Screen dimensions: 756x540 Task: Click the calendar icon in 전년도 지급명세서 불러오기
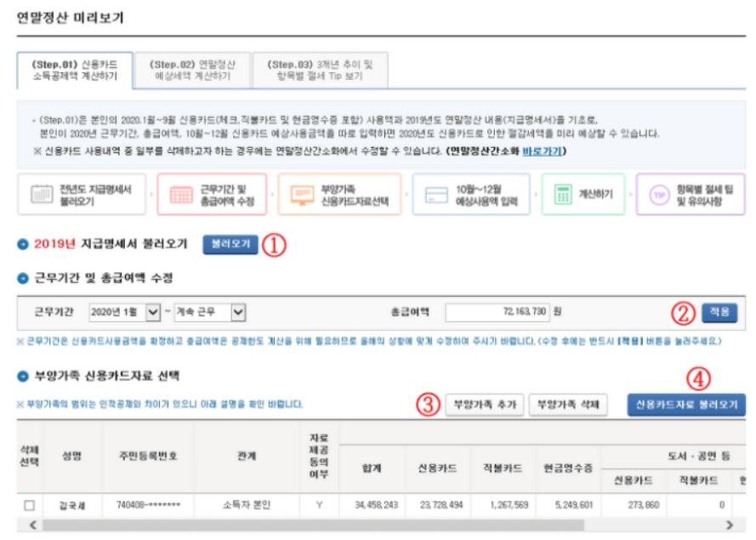[x=42, y=194]
